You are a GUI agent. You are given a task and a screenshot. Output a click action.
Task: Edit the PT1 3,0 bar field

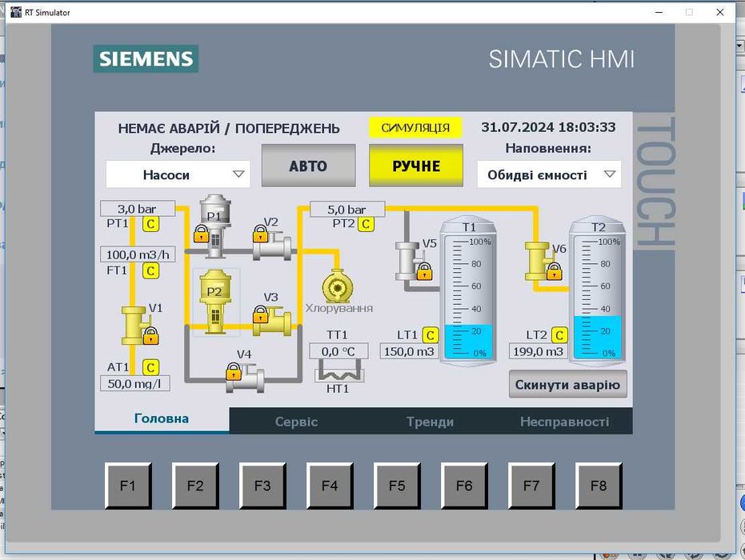click(x=138, y=209)
